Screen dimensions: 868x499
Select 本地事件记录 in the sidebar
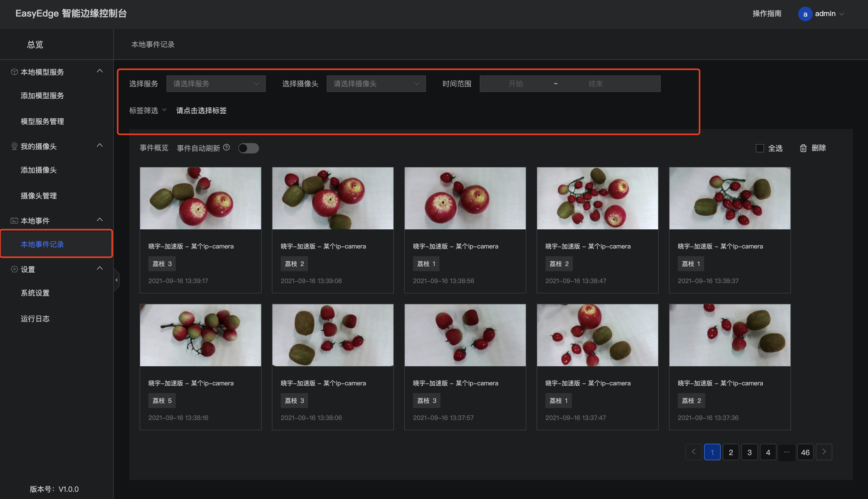42,244
